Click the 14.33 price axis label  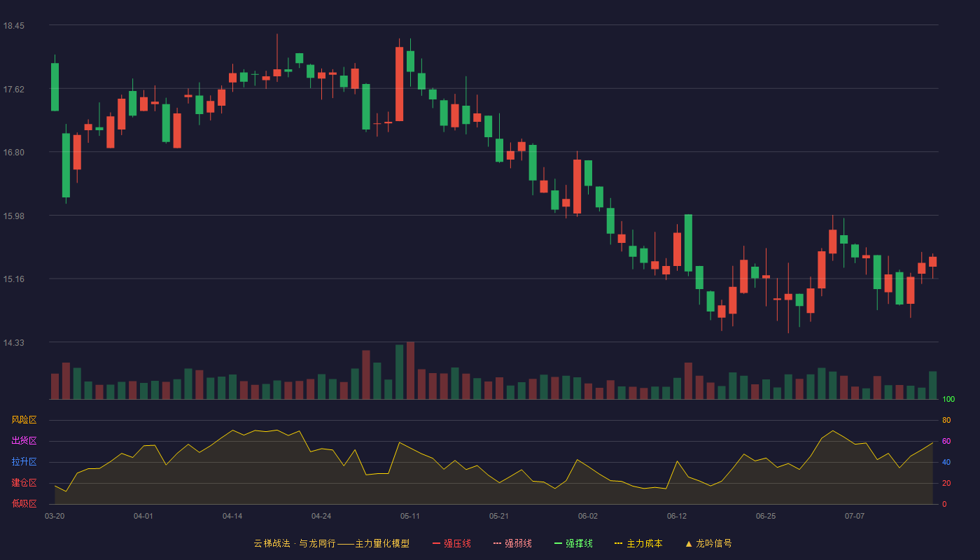tap(14, 343)
